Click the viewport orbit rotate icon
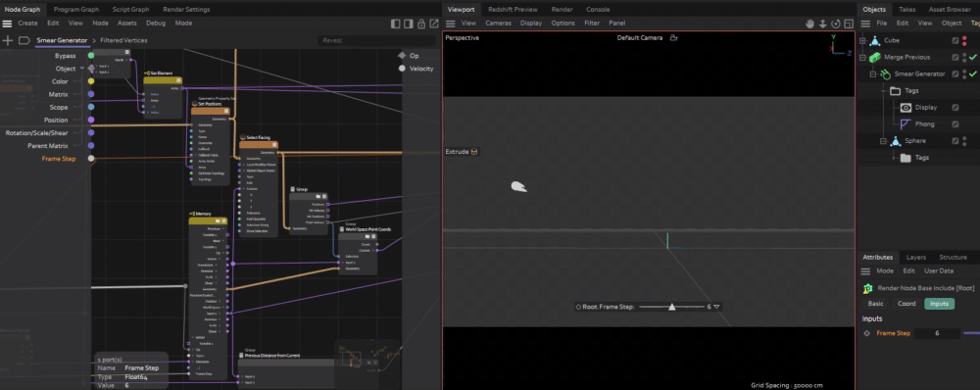980x390 pixels. [836, 24]
